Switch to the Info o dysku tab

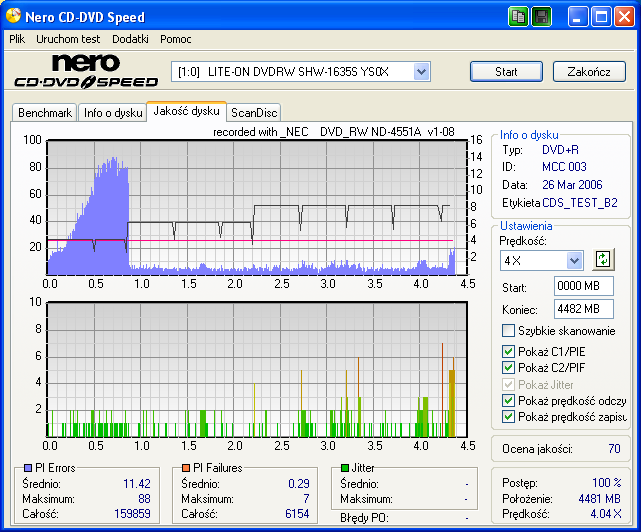(x=113, y=112)
